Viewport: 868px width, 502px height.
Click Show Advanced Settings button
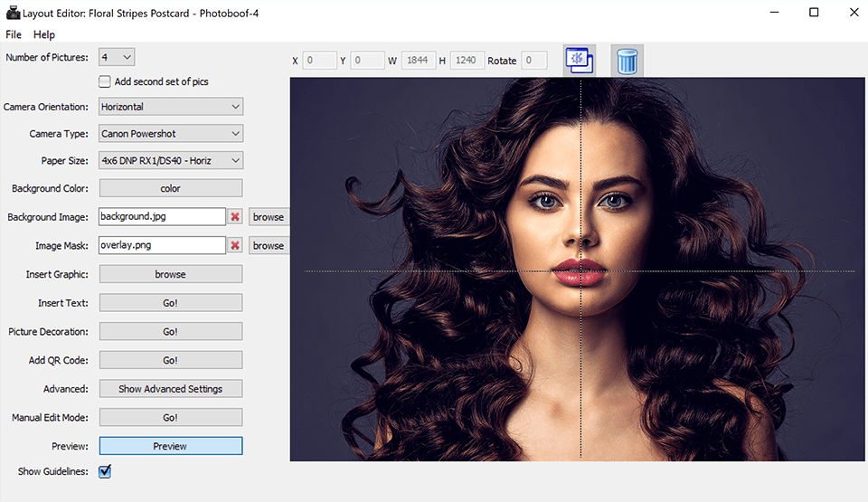pos(170,389)
